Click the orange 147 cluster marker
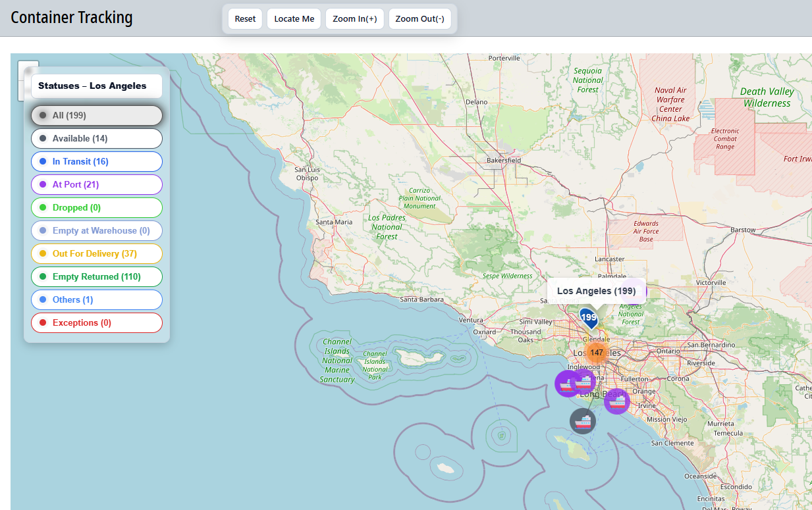This screenshot has height=510, width=812. (597, 353)
